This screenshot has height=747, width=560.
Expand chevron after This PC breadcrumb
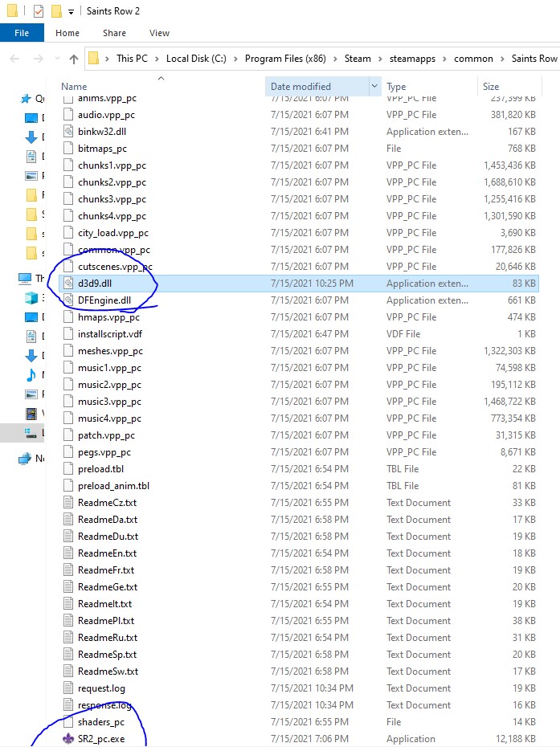157,59
